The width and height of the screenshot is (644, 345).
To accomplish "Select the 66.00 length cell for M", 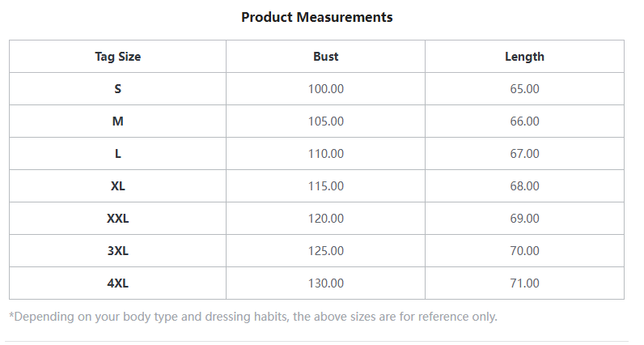I will click(x=524, y=121).
